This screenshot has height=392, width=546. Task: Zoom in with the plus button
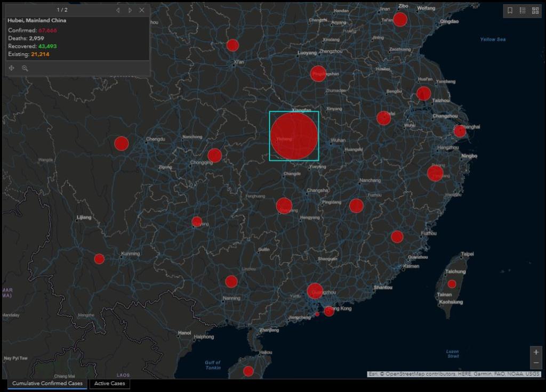point(536,352)
